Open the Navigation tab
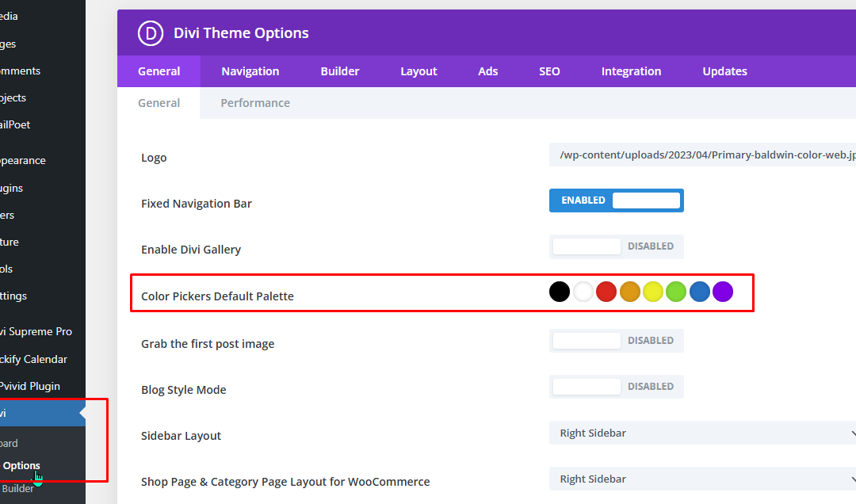This screenshot has width=856, height=504. click(250, 71)
